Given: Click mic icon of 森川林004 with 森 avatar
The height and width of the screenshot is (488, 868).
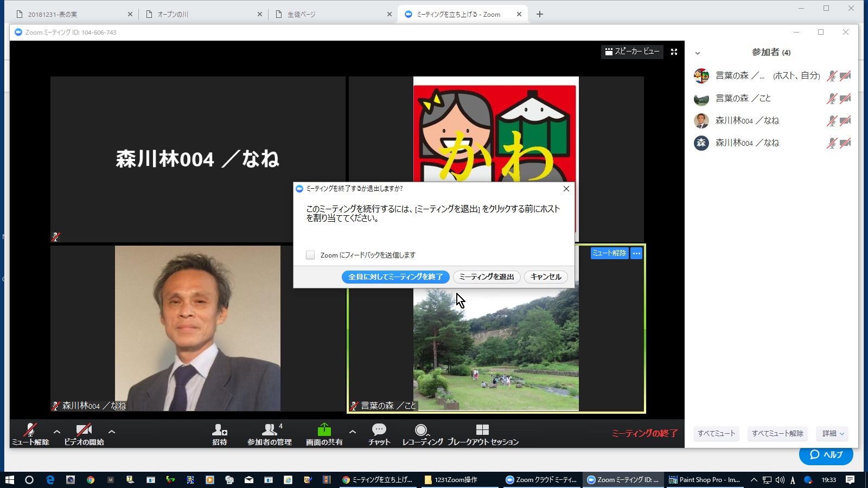Looking at the screenshot, I should pos(832,143).
